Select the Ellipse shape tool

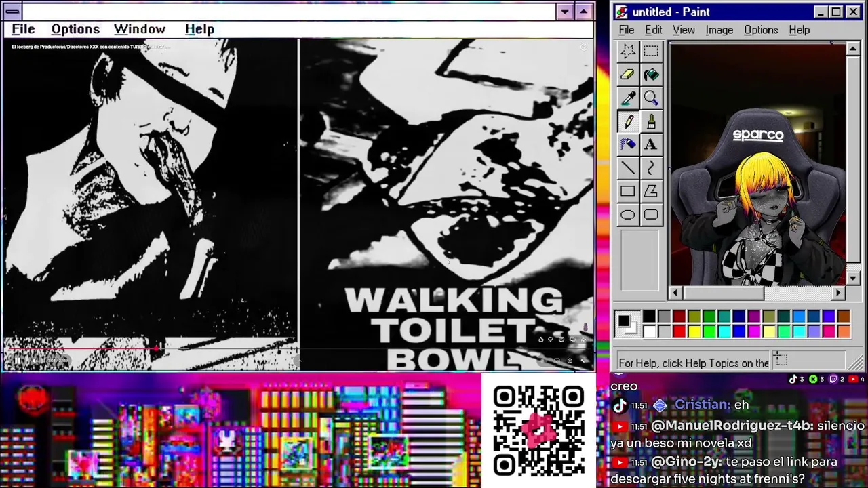click(x=627, y=215)
